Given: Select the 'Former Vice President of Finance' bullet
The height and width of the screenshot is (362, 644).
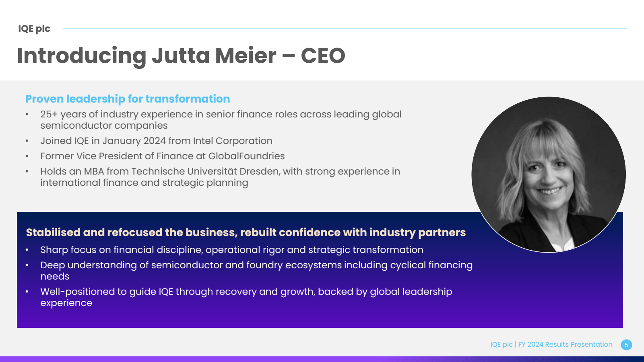Looking at the screenshot, I should point(162,156).
